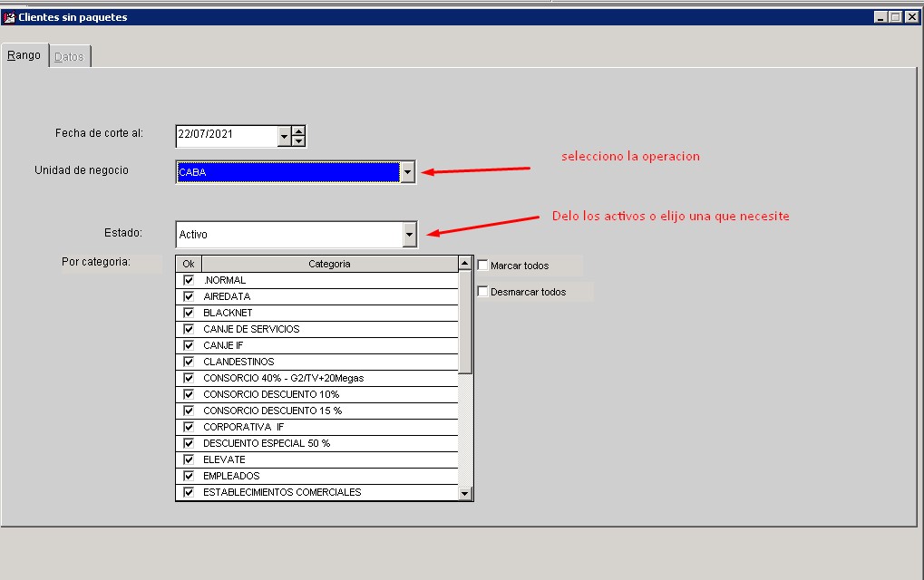Uncheck the AIREDATA category checkbox
The image size is (924, 580).
point(189,296)
